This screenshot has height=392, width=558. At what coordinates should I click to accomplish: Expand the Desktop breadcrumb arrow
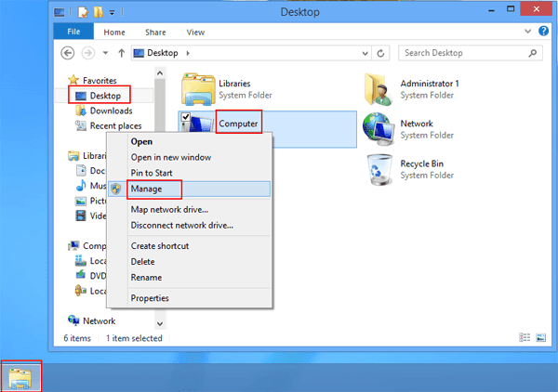[188, 53]
